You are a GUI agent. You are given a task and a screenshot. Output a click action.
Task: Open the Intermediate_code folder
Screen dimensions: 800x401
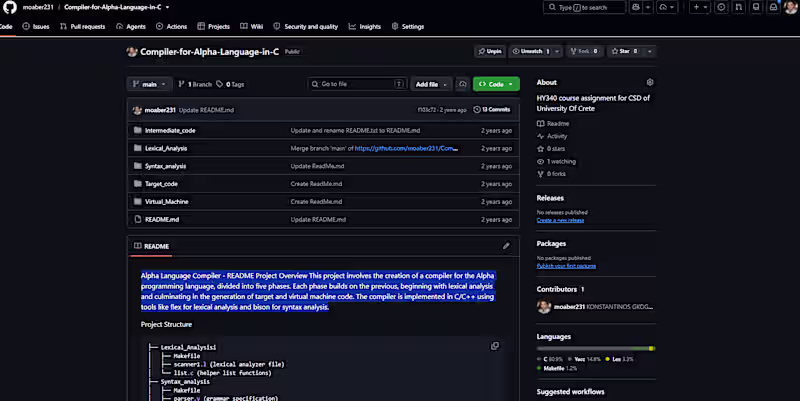170,131
